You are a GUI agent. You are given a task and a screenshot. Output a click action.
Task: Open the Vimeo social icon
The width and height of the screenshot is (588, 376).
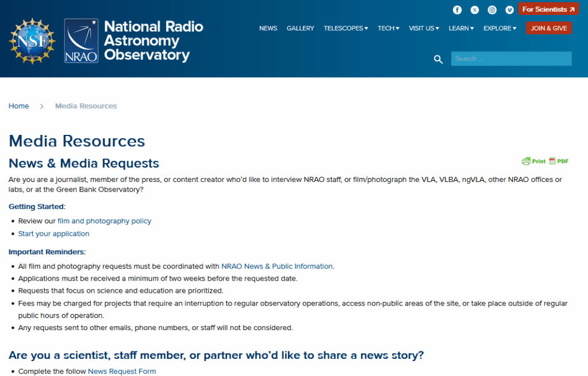click(509, 10)
